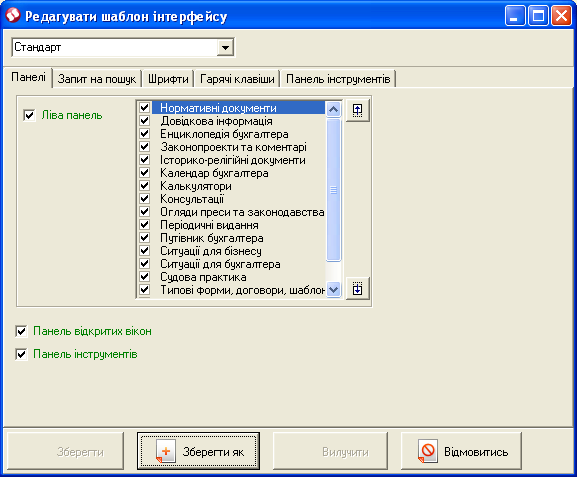Select Законопроекти та коментарі row text
Screen dimensions: 577x477
coord(233,147)
